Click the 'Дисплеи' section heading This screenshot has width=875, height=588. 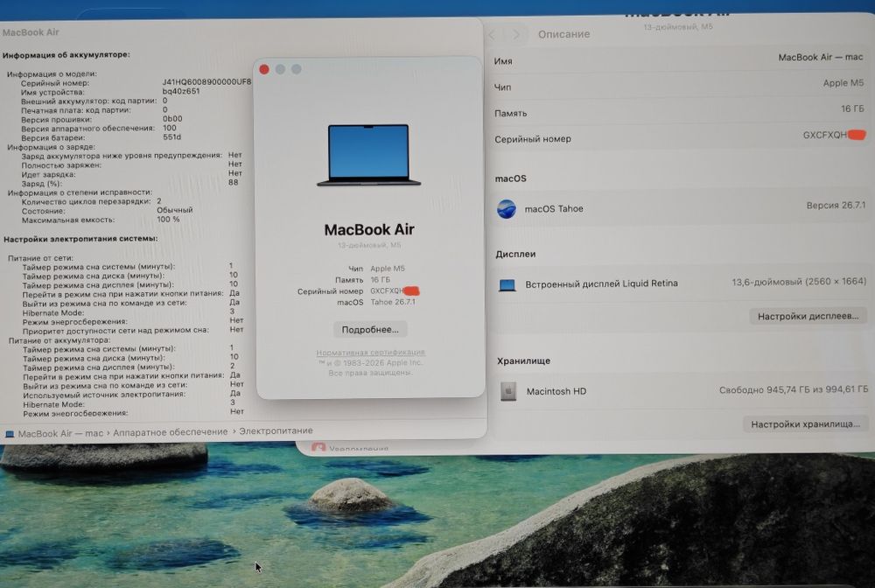515,254
